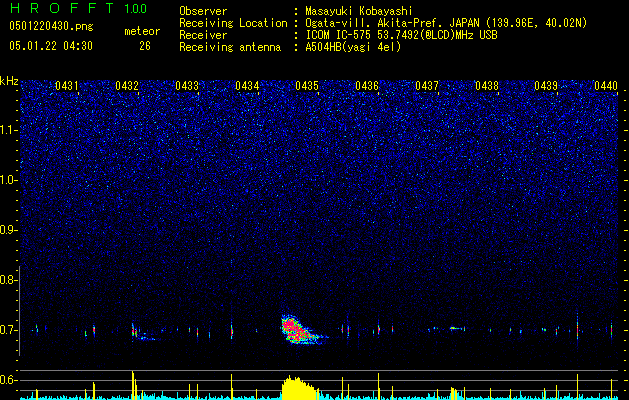Screen dimensions: 629x400
Task: Click the meteor label
Action: [x=142, y=31]
